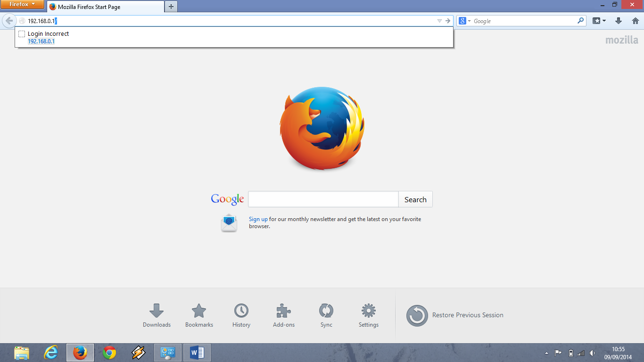
Task: Open the Firefox application menu button
Action: (x=22, y=5)
